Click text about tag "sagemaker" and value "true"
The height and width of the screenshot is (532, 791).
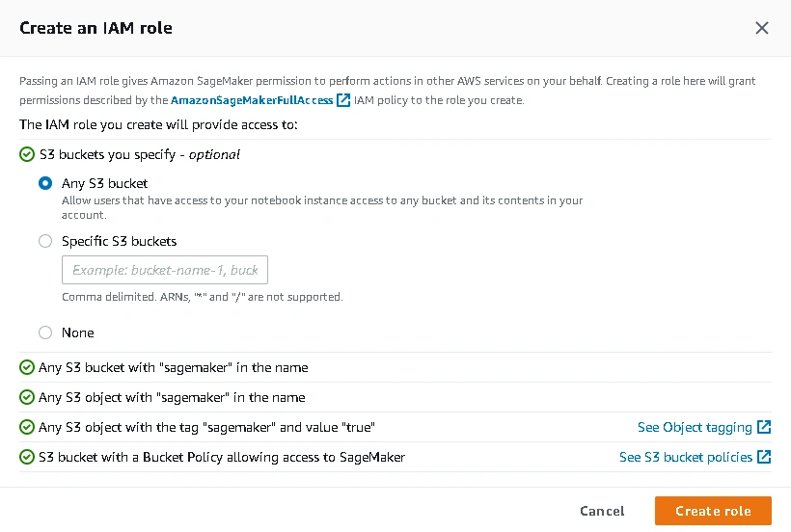tap(206, 427)
